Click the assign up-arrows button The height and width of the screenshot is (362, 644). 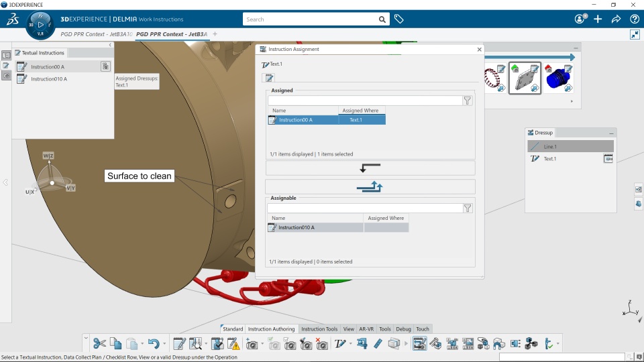point(370,187)
